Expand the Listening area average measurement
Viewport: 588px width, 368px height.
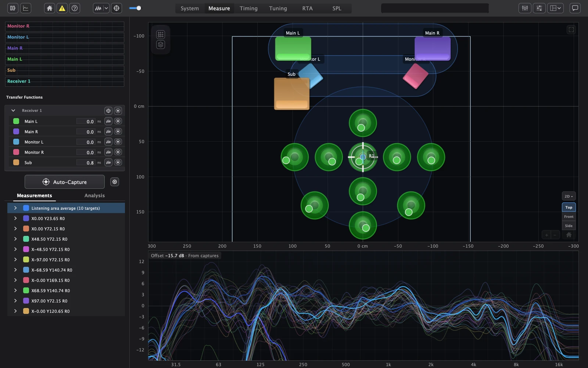coord(15,208)
